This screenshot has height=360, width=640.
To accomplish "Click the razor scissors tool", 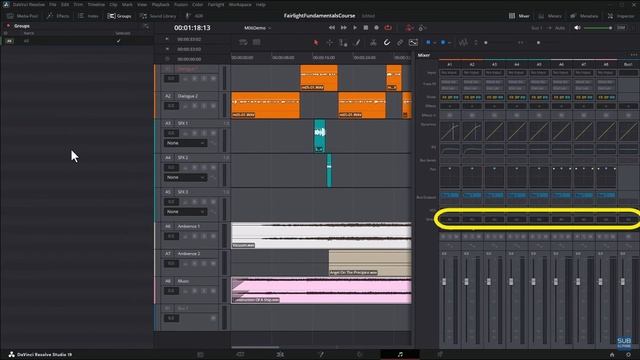I will point(373,42).
